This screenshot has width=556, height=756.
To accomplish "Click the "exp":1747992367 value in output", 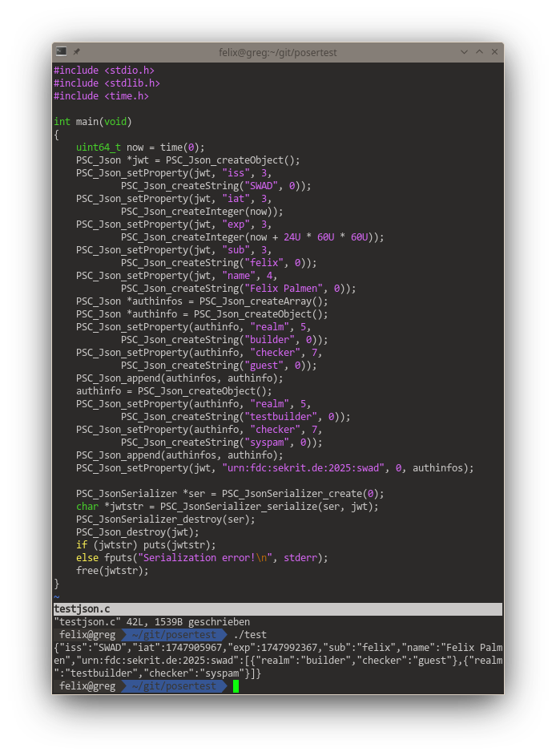I will click(x=272, y=648).
